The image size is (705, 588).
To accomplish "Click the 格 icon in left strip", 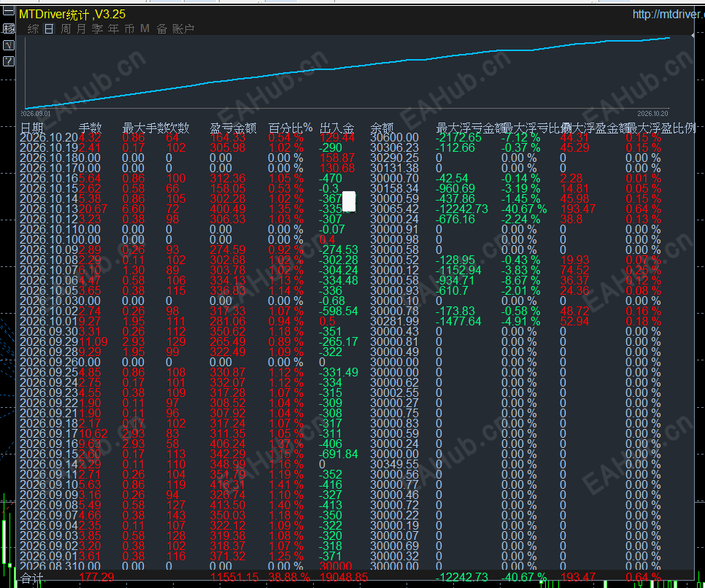I will (9, 28).
